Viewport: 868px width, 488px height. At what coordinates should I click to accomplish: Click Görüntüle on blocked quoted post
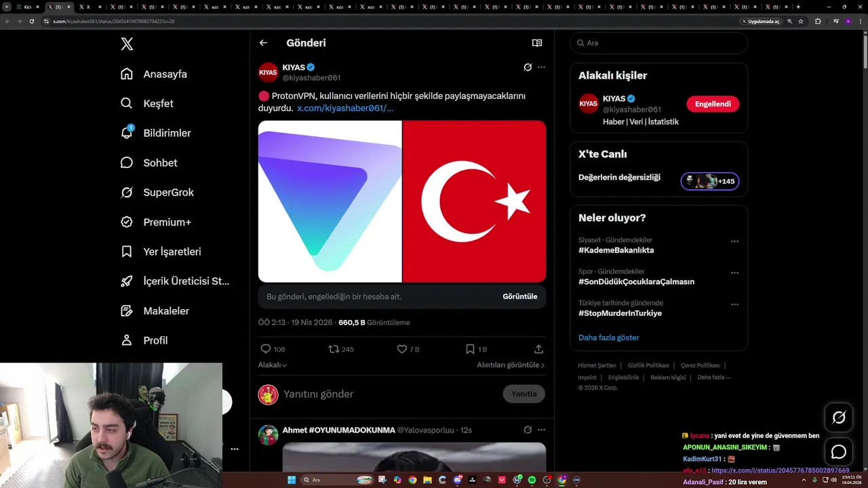click(519, 296)
